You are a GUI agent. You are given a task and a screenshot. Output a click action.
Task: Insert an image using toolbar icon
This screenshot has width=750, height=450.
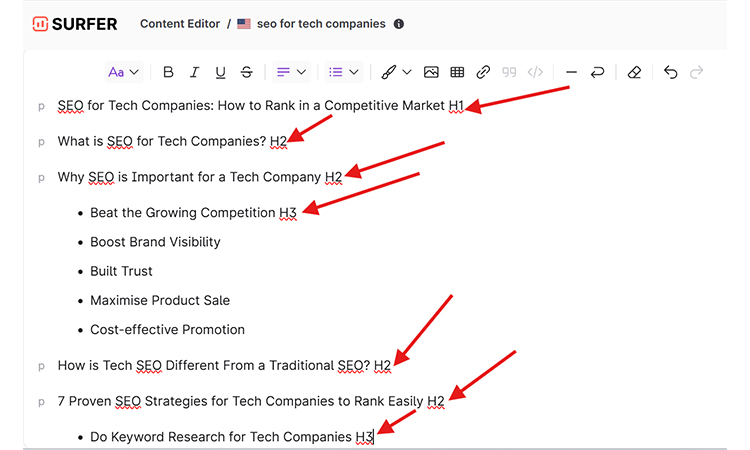[x=431, y=72]
